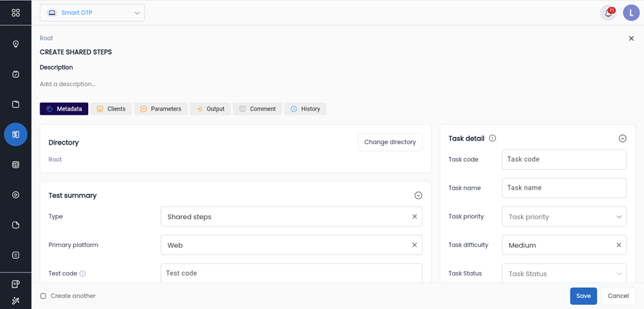644x309 pixels.
Task: Open the History tab
Action: click(x=305, y=109)
